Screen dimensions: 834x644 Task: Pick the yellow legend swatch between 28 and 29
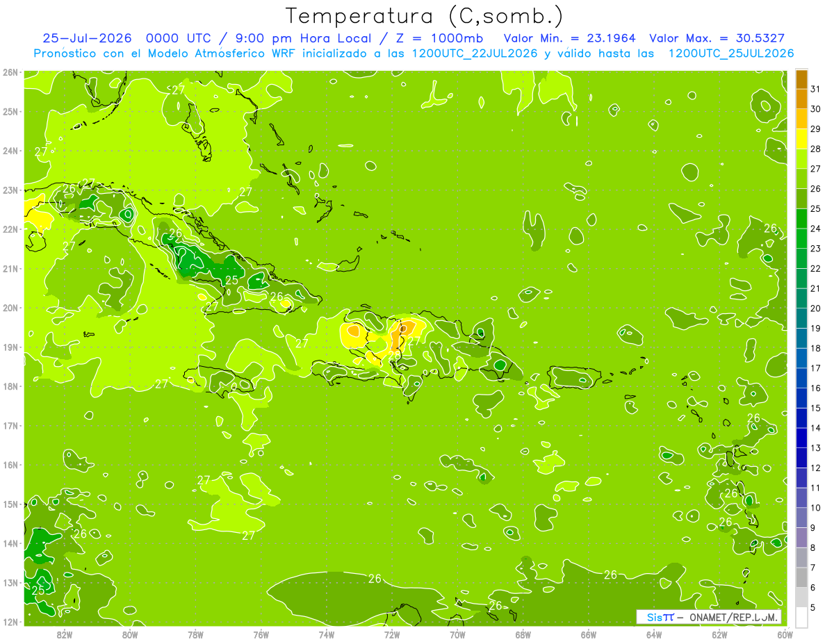tap(801, 138)
